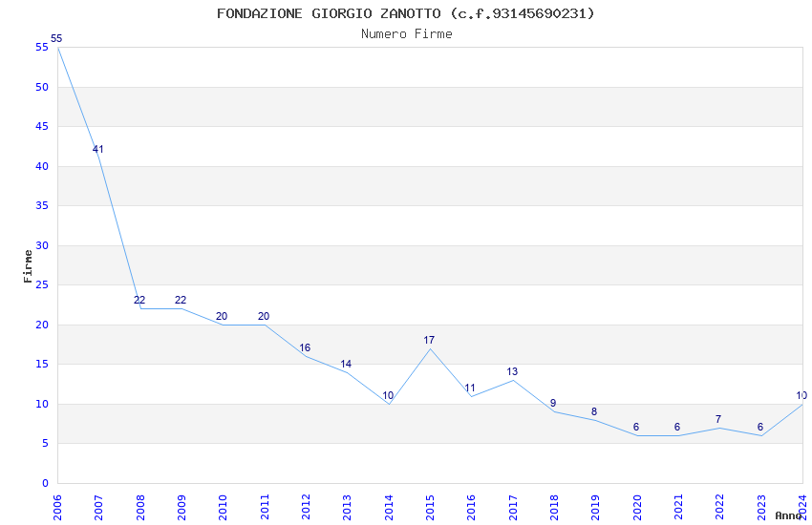This screenshot has width=812, height=525.
Task: Click the data label 7 at 2022
Action: coord(718,419)
